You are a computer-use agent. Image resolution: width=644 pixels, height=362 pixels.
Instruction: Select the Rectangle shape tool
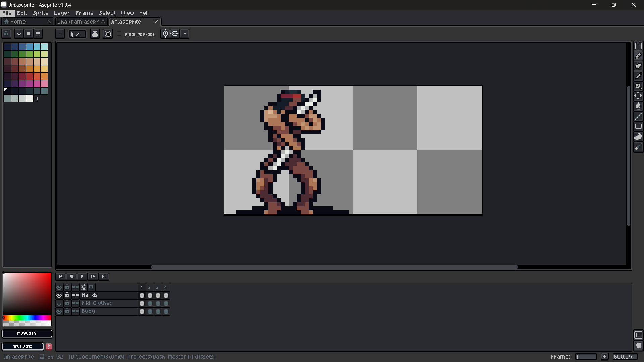click(638, 126)
